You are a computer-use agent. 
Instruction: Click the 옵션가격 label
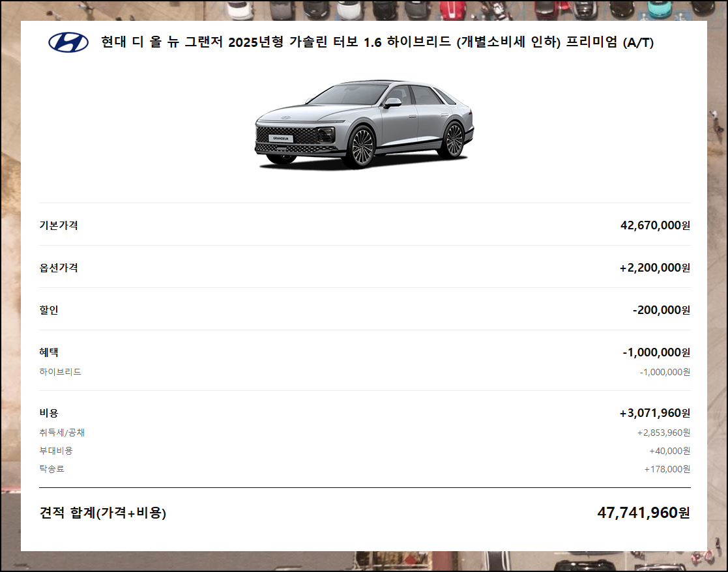[x=59, y=268]
